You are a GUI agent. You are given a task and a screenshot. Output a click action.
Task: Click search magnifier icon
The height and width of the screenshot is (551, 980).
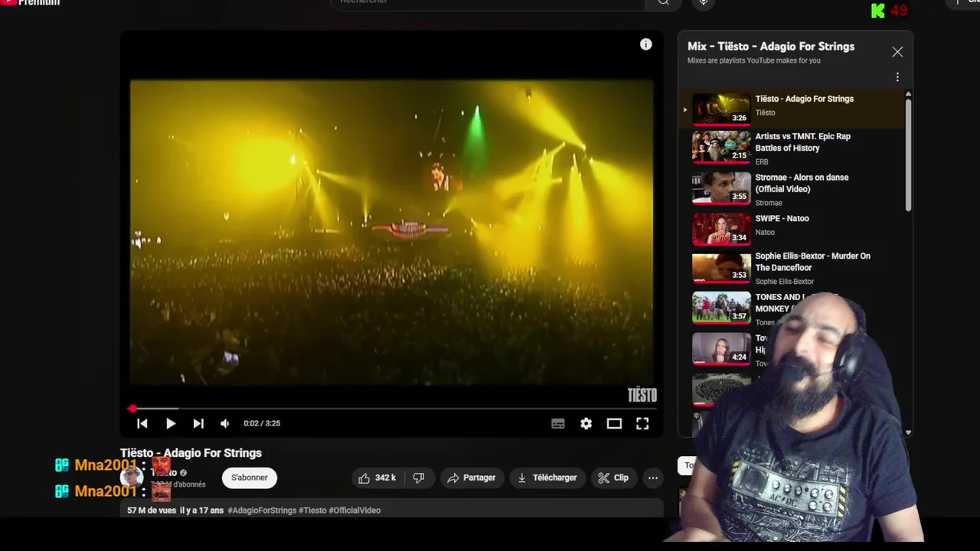(664, 2)
